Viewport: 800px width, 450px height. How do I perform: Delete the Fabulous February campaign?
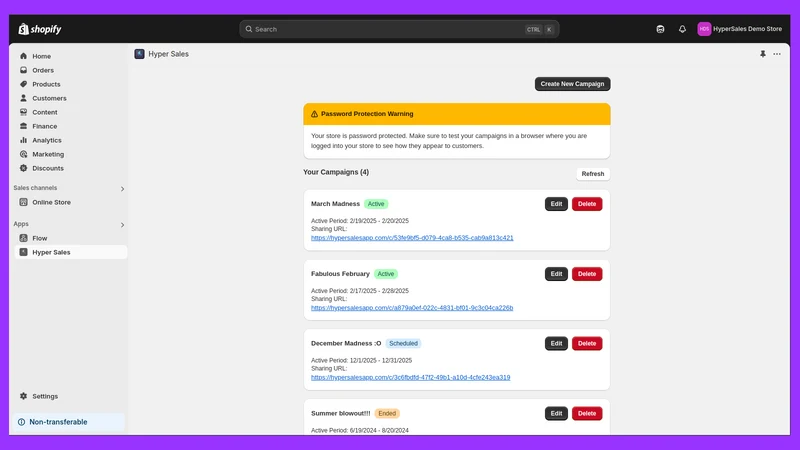click(587, 274)
